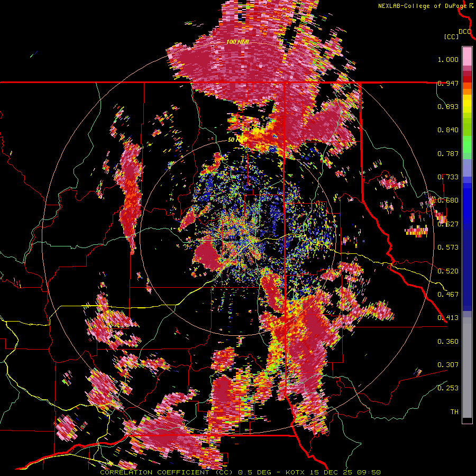Click the TH threshold label

pos(454,412)
